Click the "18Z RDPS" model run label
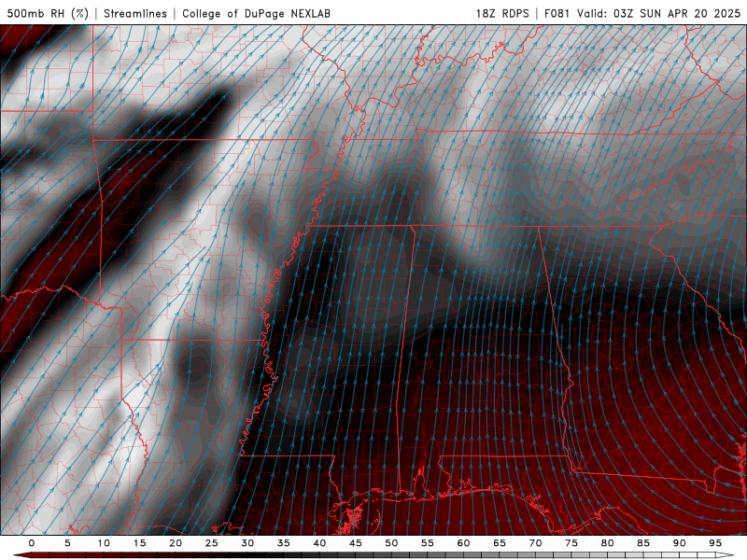747x560 pixels. point(502,13)
